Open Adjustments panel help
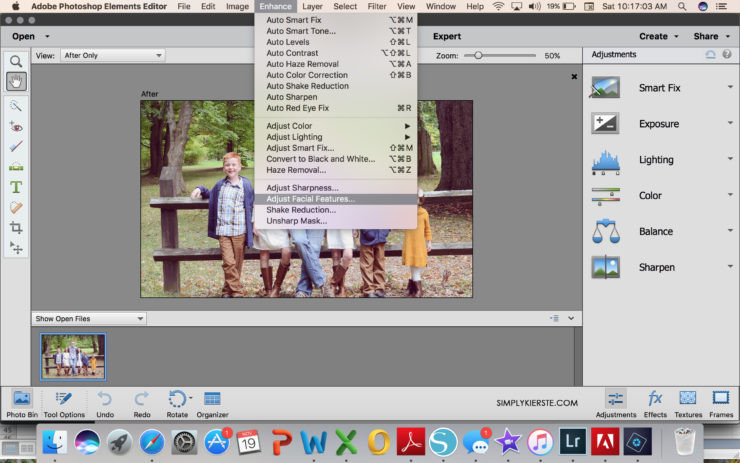The width and height of the screenshot is (740, 463). point(727,55)
